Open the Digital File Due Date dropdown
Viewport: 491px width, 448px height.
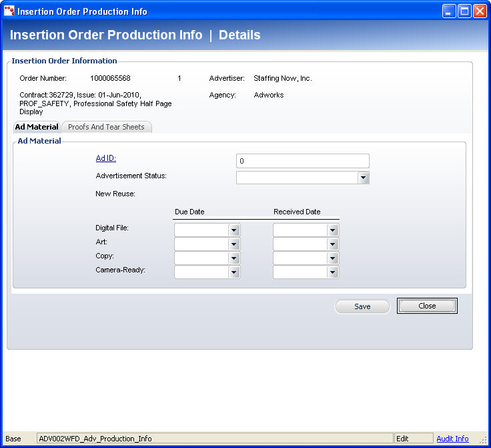[234, 230]
